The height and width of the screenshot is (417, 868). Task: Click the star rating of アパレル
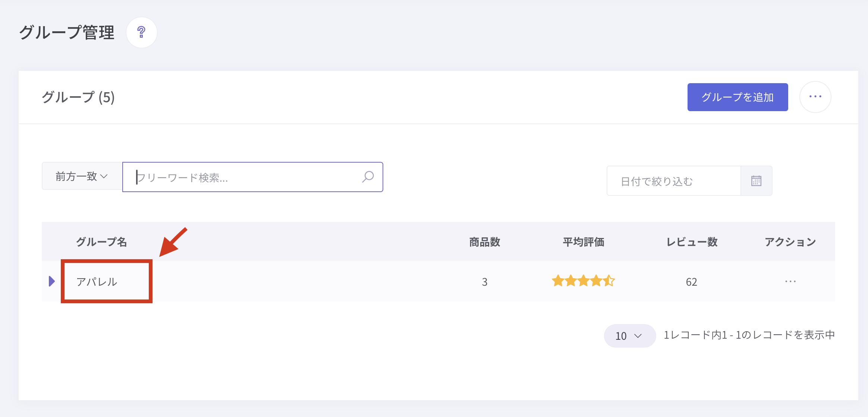583,281
